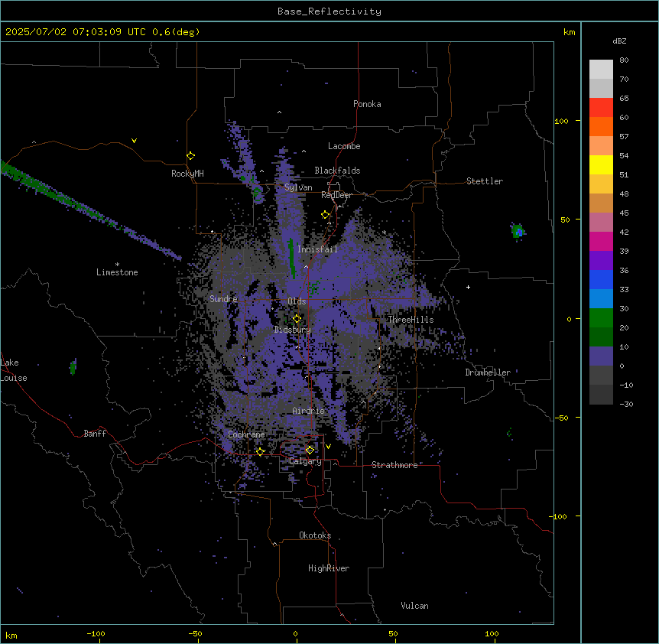Screen dimensions: 659x644
Task: Pick the bright yellow 51-54 dBZ swatch
Action: point(601,164)
